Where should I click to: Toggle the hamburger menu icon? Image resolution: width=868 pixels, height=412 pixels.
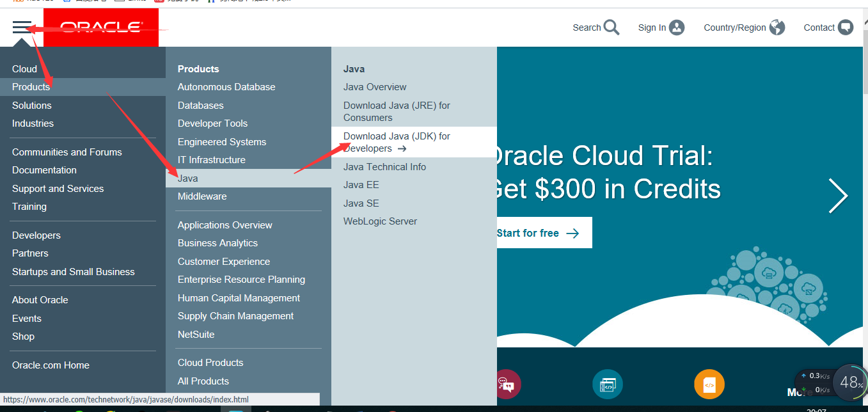coord(22,27)
